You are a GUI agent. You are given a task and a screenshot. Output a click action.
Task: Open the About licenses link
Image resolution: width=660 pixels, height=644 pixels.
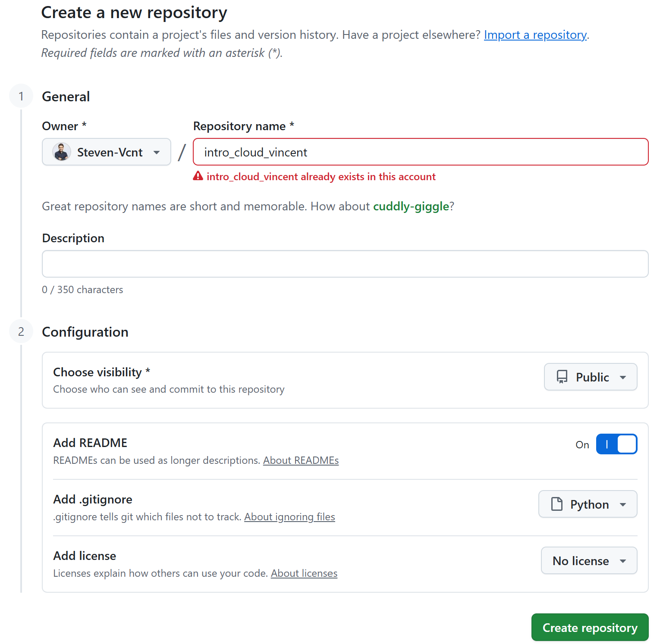tap(304, 573)
